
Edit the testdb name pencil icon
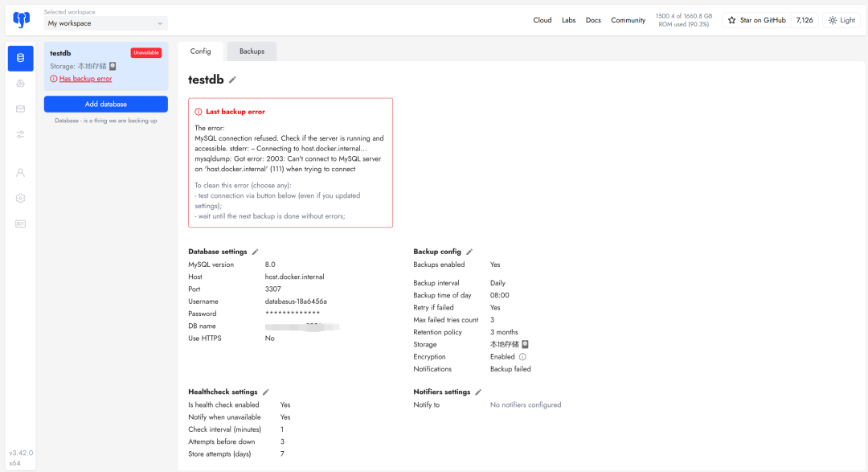click(x=232, y=80)
